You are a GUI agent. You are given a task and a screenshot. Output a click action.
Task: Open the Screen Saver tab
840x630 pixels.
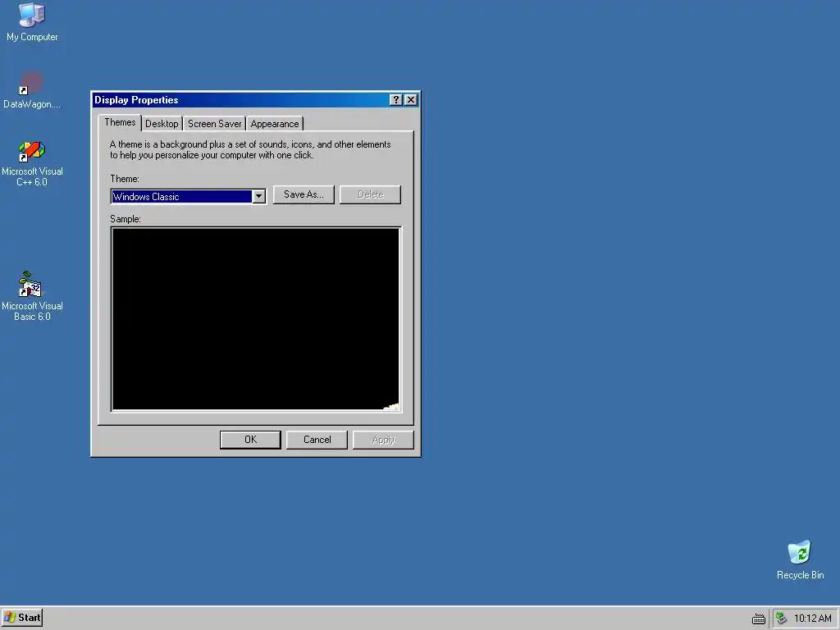[x=214, y=124]
